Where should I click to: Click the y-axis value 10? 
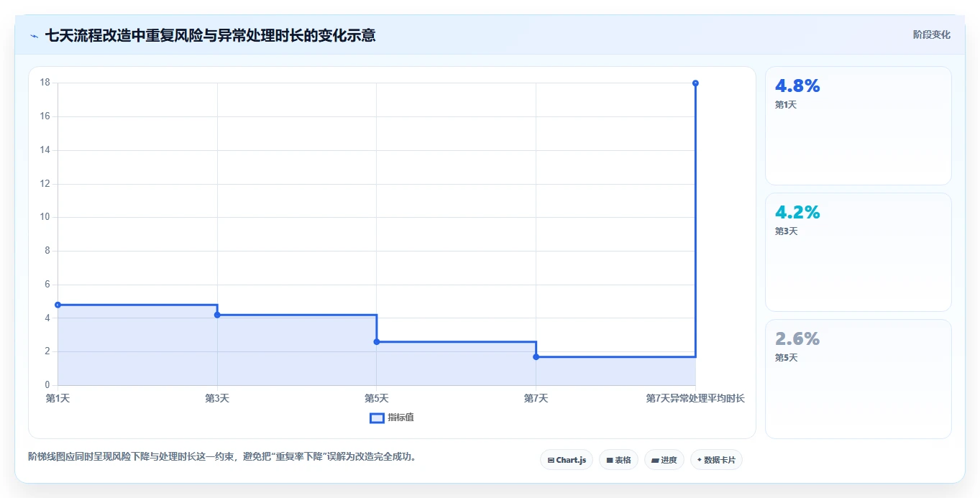(45, 217)
